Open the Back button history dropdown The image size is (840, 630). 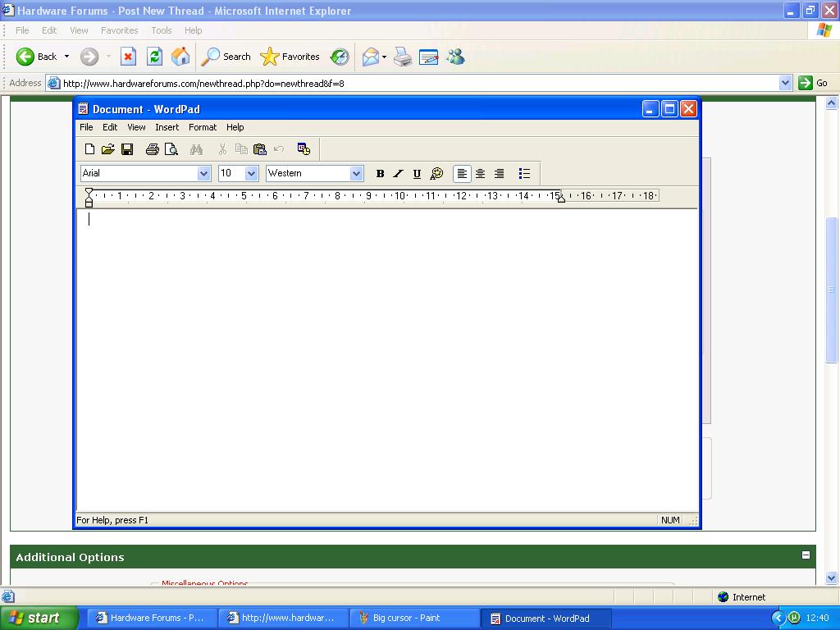67,57
